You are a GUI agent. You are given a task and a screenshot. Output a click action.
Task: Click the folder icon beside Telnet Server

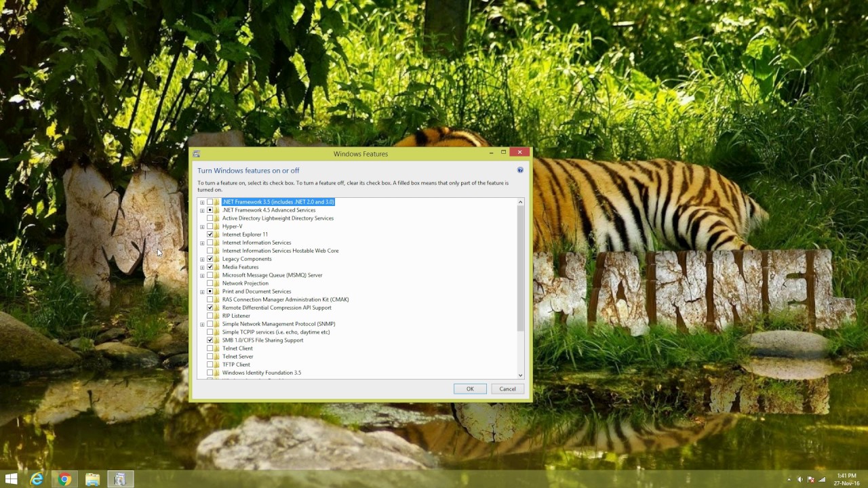point(216,357)
